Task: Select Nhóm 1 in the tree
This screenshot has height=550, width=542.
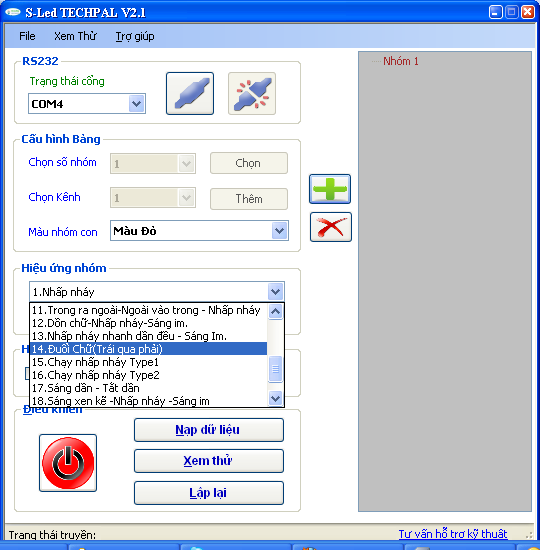Action: click(x=401, y=61)
